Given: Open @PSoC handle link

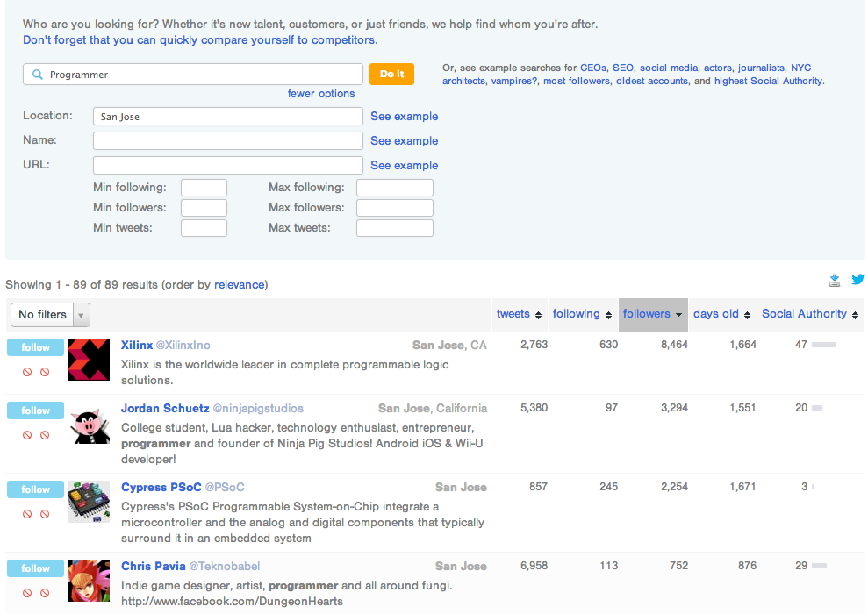Looking at the screenshot, I should point(225,488).
